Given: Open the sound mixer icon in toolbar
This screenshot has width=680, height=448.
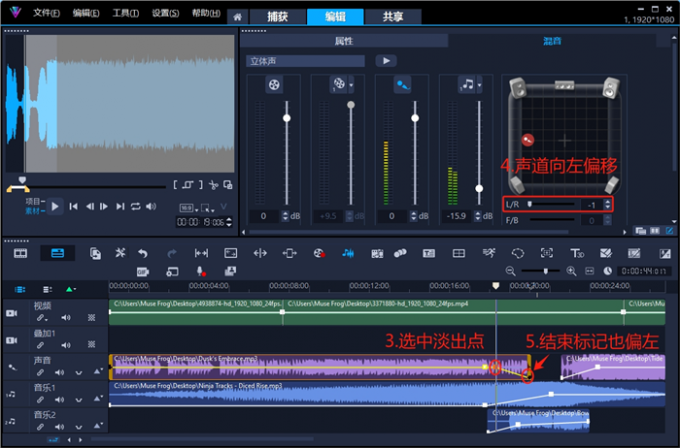Looking at the screenshot, I should click(347, 253).
